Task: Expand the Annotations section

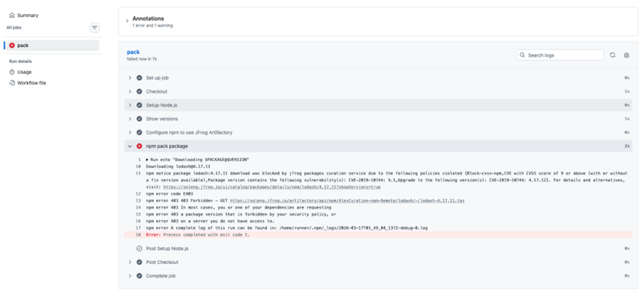Action: (x=127, y=21)
